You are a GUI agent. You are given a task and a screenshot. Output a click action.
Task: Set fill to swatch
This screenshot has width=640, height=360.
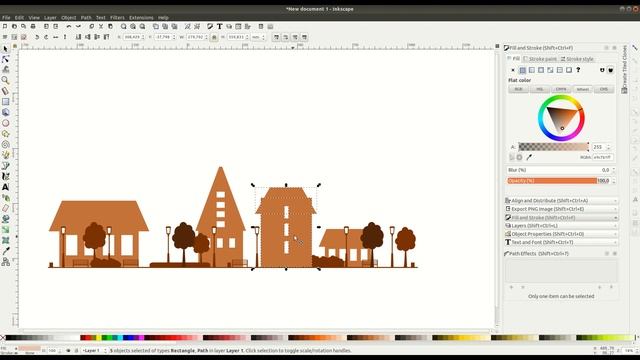click(569, 70)
